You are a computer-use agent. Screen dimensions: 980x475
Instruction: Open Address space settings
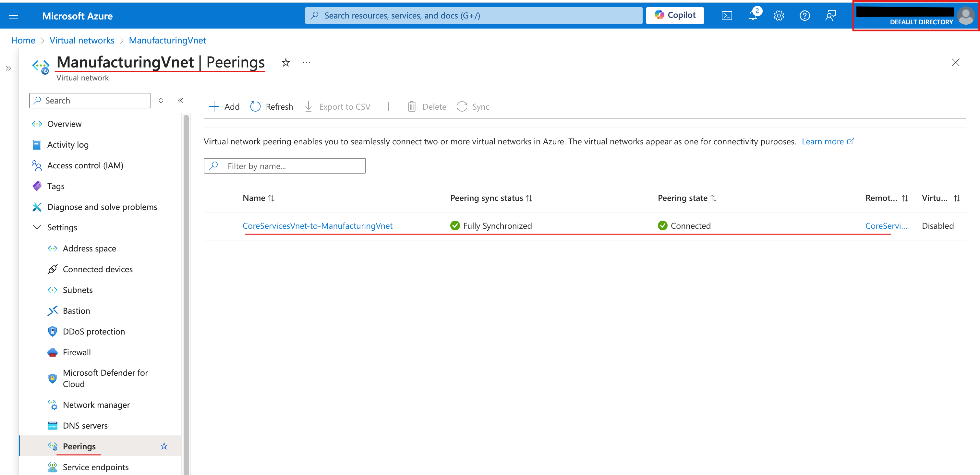(90, 248)
